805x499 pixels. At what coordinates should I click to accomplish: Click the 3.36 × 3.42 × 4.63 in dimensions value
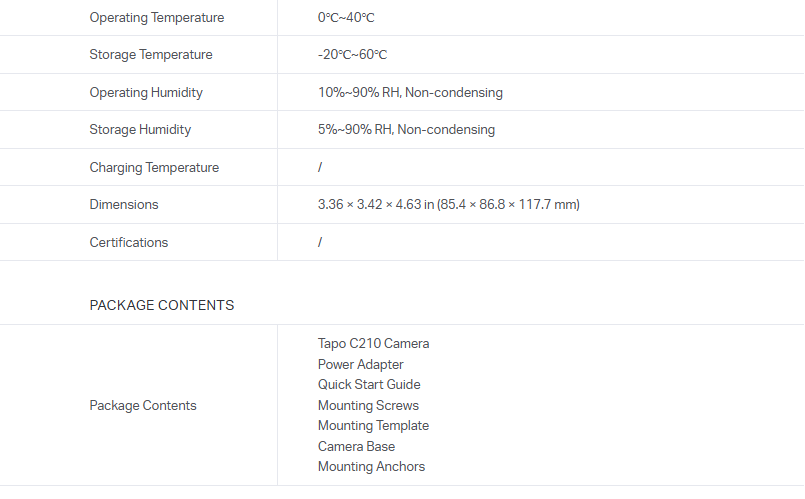(448, 205)
